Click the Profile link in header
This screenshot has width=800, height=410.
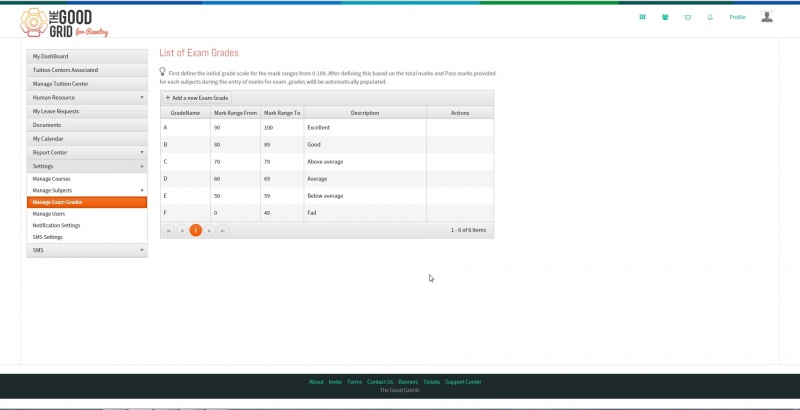tap(737, 17)
